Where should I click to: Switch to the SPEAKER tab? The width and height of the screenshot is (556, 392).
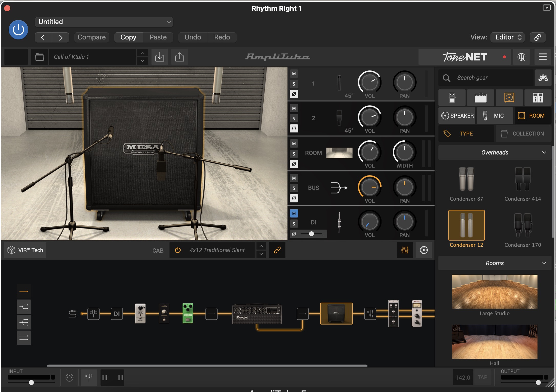[457, 116]
